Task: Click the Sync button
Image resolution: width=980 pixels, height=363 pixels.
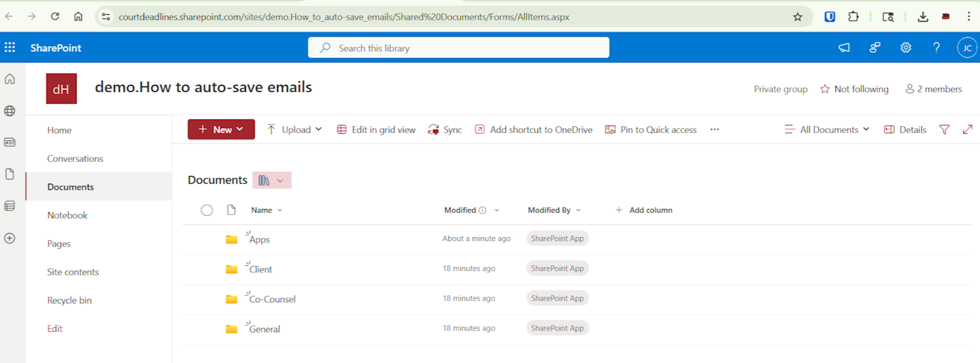Action: pos(445,129)
